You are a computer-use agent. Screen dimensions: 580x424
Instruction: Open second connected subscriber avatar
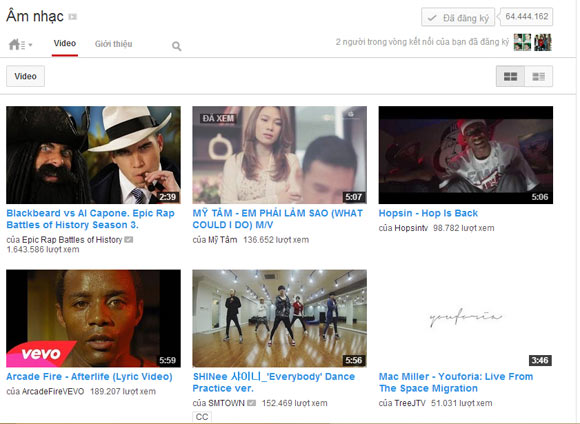543,42
